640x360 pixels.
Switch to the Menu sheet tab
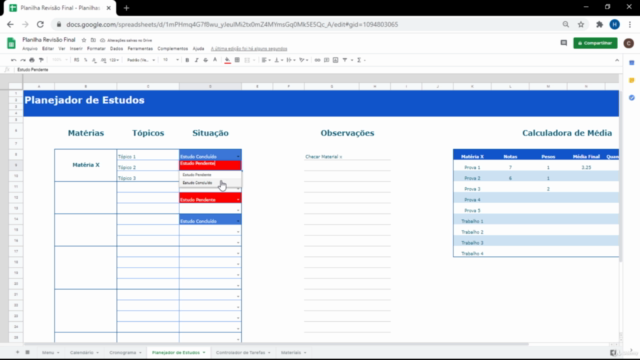click(50, 352)
